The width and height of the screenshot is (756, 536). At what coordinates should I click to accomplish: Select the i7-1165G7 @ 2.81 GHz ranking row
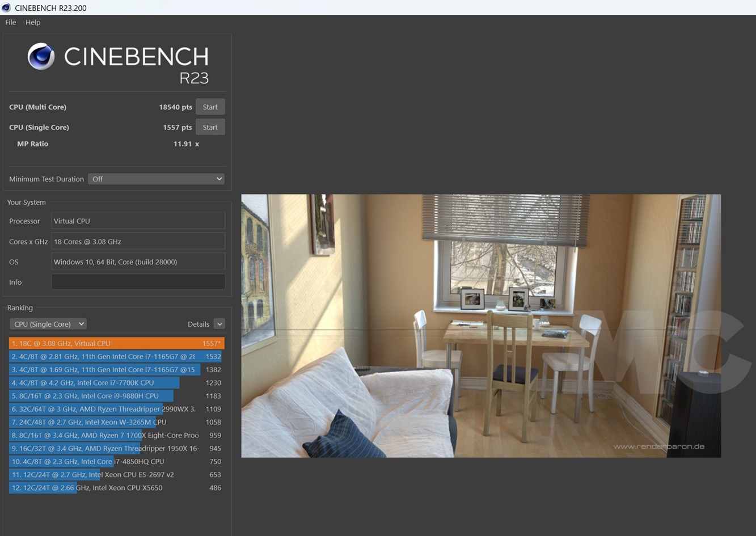(x=116, y=356)
